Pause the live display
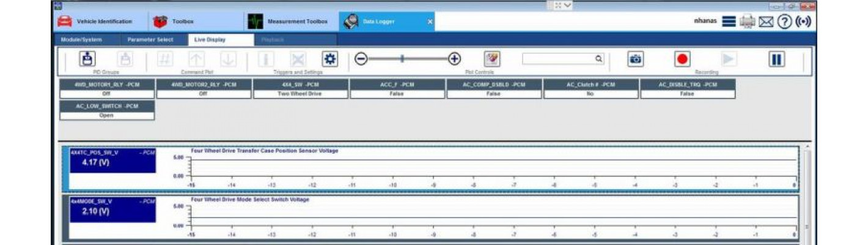 [x=776, y=59]
